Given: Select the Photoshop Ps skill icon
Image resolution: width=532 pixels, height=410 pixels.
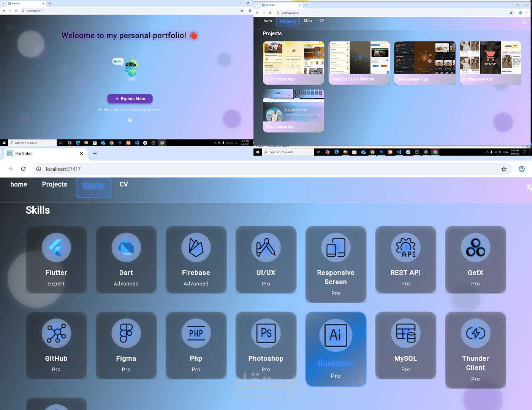Looking at the screenshot, I should 266,333.
